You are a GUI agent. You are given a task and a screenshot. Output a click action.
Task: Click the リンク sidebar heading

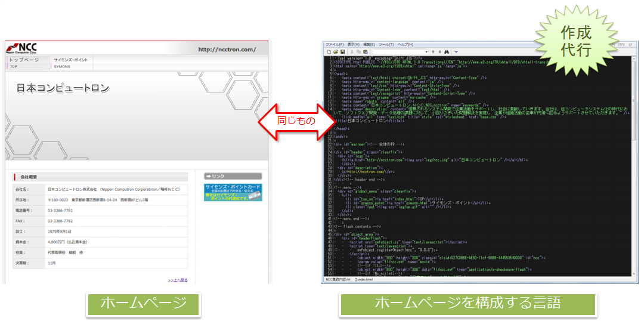pyautogui.click(x=233, y=177)
